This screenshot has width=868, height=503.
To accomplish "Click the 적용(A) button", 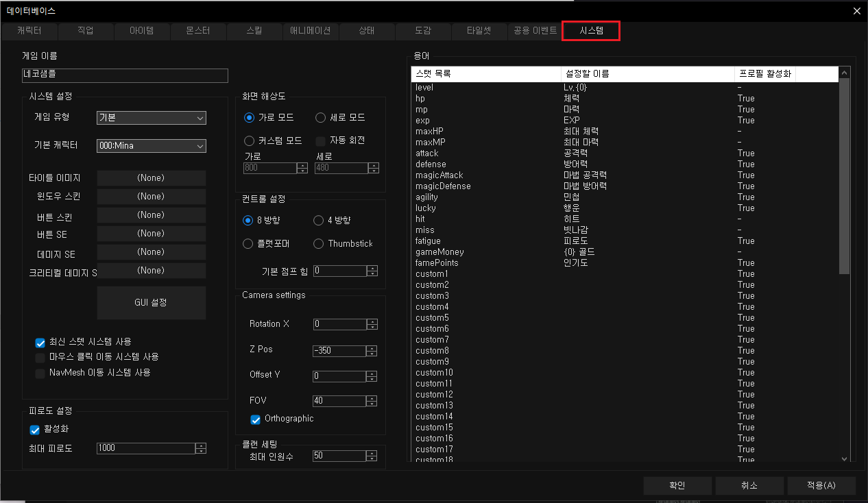I will pyautogui.click(x=821, y=485).
